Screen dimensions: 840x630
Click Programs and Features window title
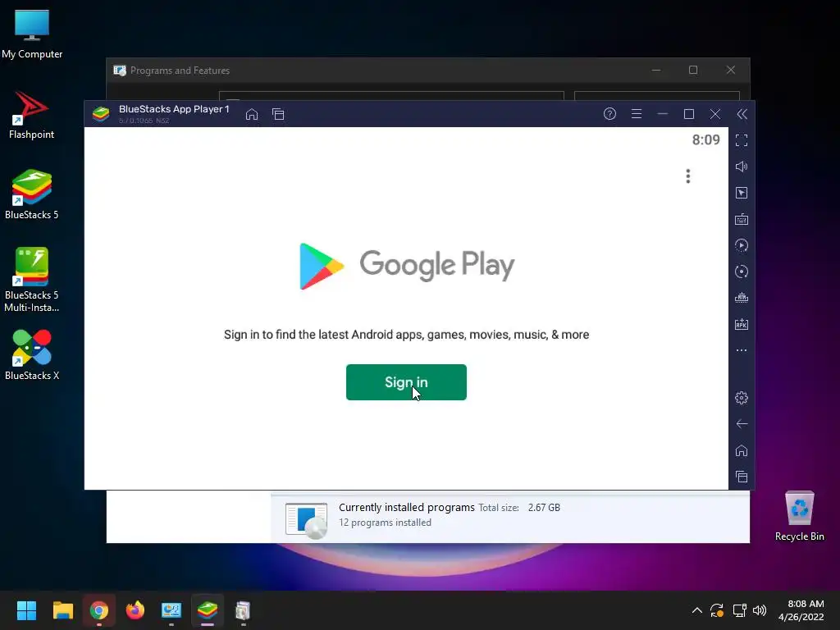click(180, 71)
